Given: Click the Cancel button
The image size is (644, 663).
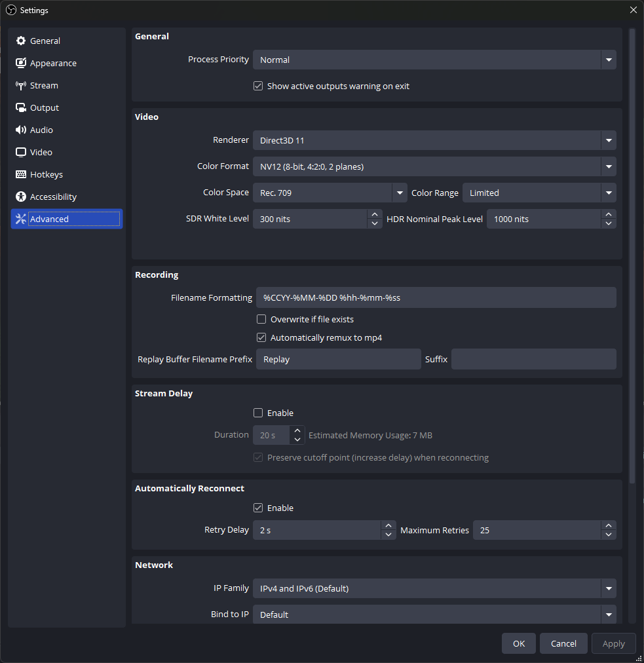Looking at the screenshot, I should tap(563, 643).
